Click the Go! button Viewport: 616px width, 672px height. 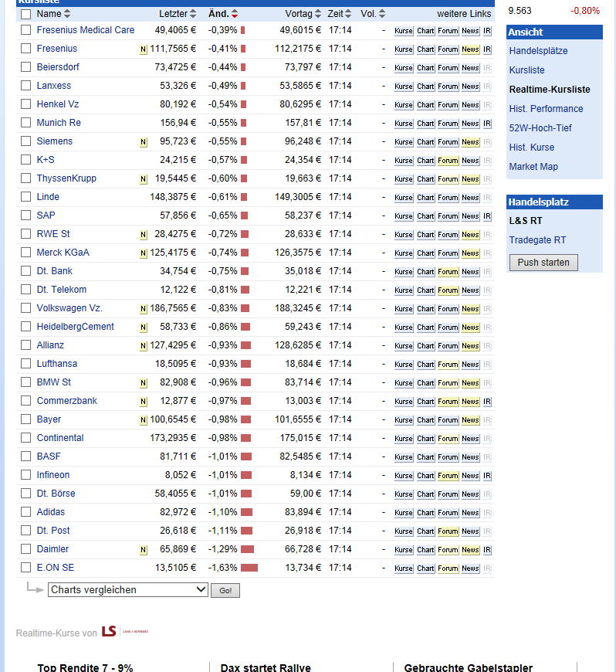click(225, 590)
